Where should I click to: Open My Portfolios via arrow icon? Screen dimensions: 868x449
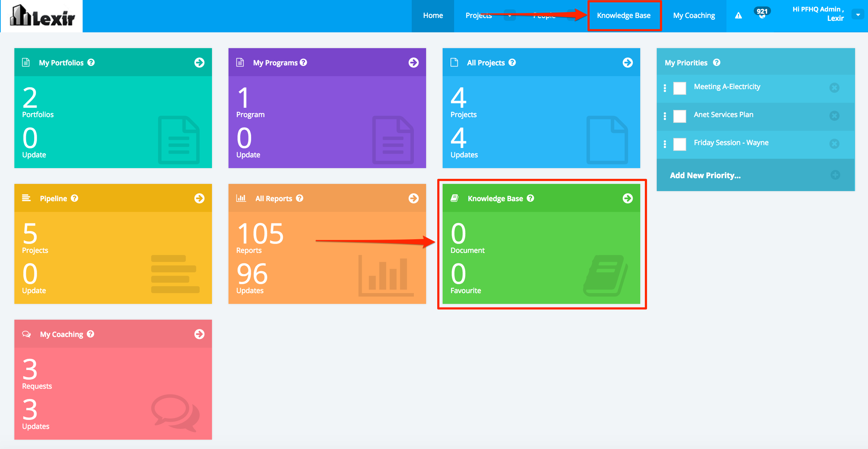(199, 63)
